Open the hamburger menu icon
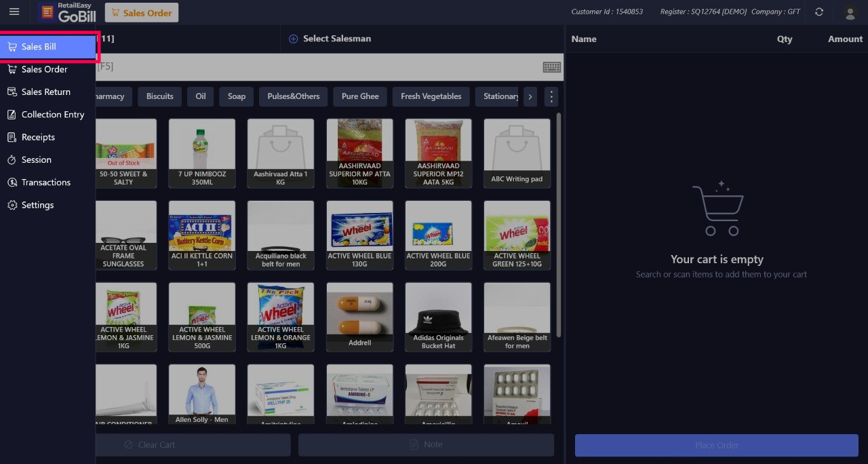The width and height of the screenshot is (868, 464). (14, 12)
